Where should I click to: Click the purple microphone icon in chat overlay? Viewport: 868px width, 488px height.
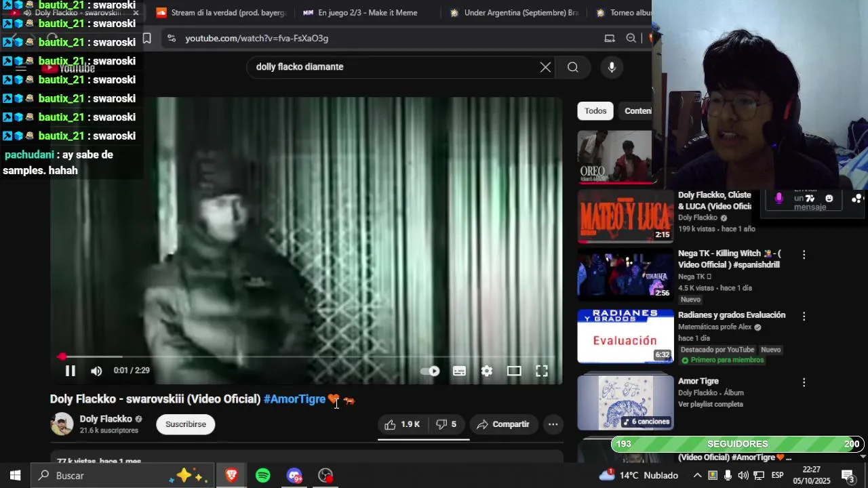coord(778,198)
